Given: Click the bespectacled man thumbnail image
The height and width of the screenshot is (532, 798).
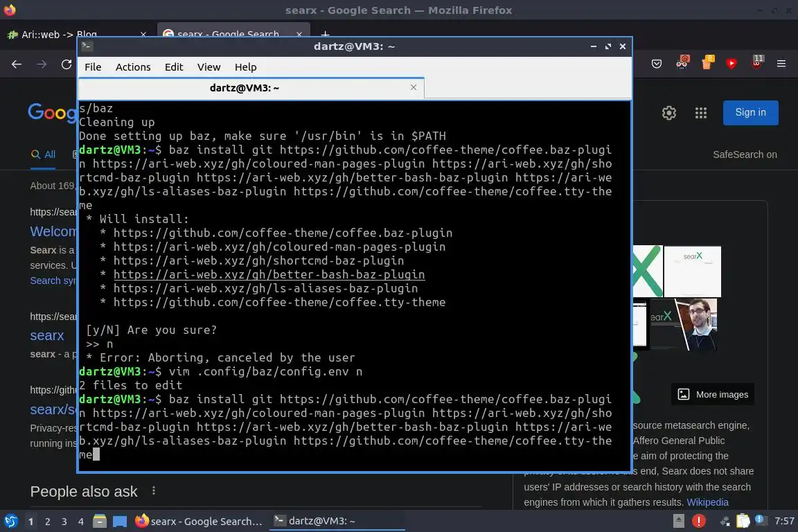Looking at the screenshot, I should 695,324.
